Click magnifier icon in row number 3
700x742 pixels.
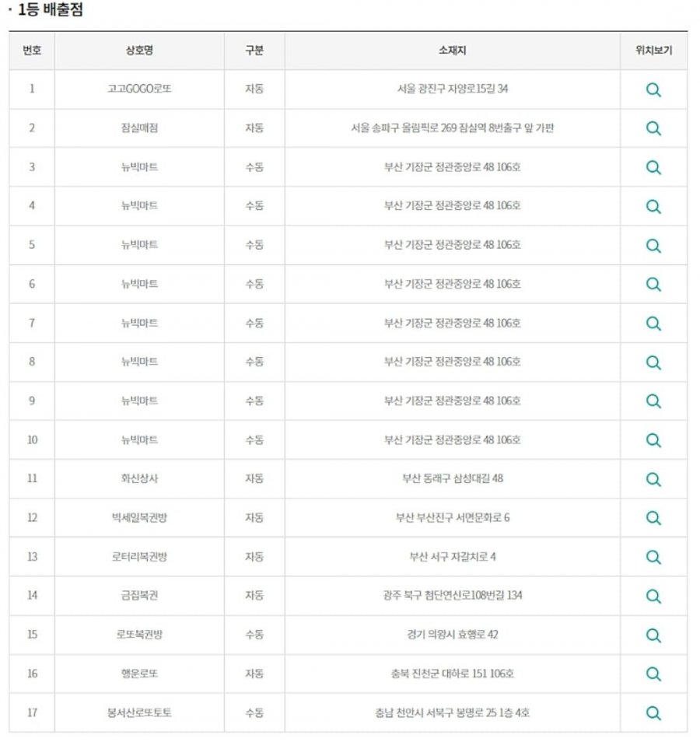653,167
